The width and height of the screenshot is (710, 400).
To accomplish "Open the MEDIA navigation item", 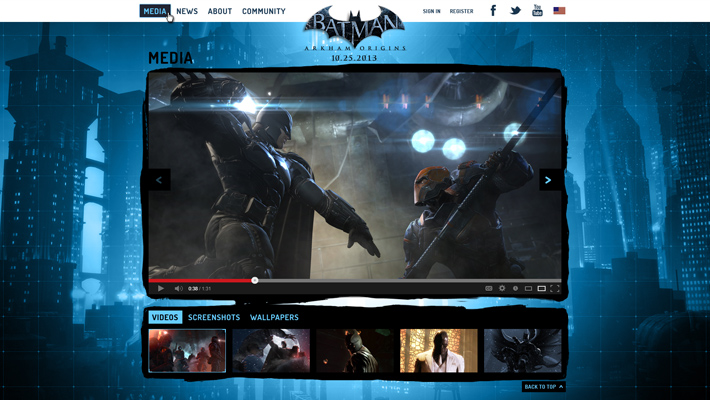I will [155, 11].
